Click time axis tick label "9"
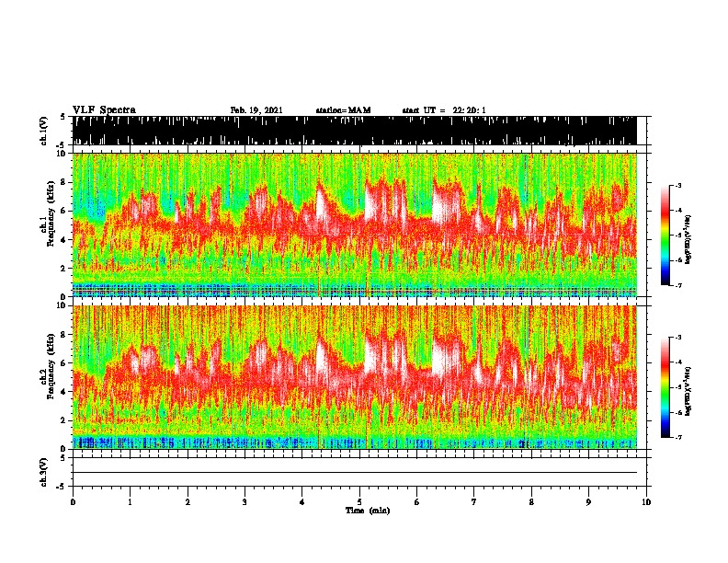 [588, 501]
